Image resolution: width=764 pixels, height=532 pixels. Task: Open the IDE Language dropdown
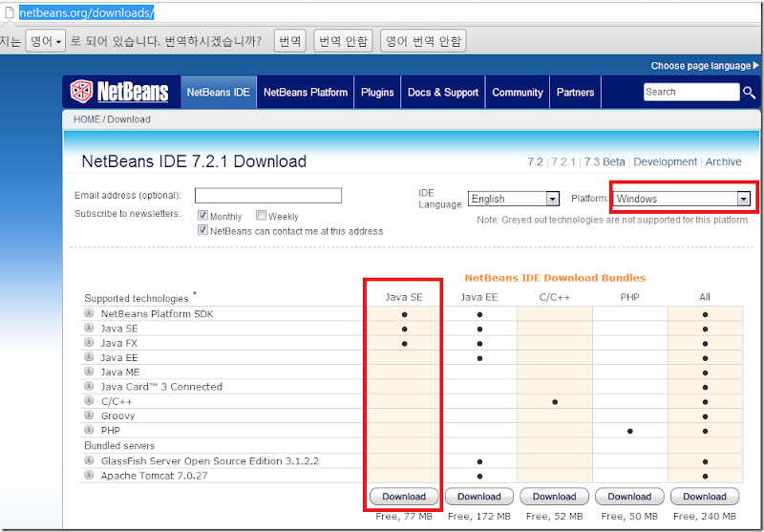(x=513, y=199)
